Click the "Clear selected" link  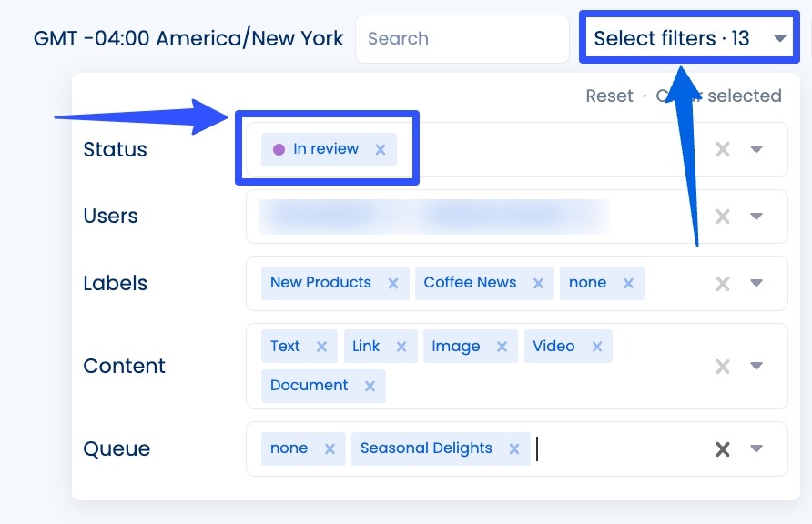(x=719, y=96)
